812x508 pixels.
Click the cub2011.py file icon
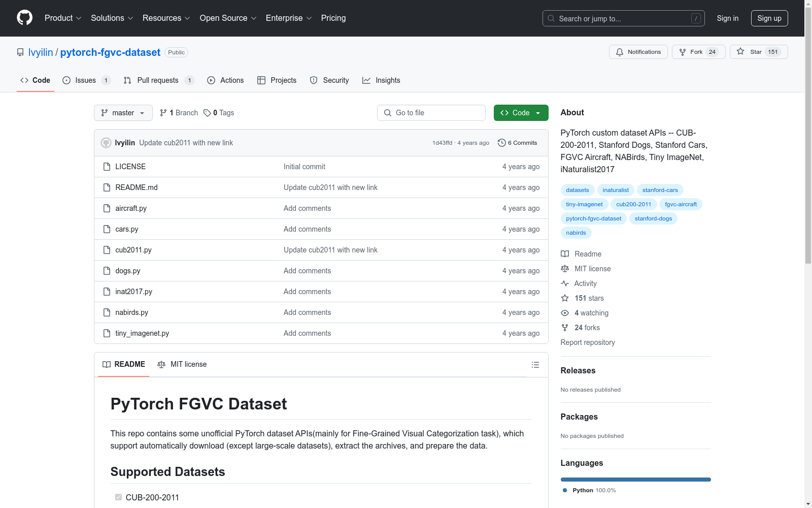tap(107, 250)
